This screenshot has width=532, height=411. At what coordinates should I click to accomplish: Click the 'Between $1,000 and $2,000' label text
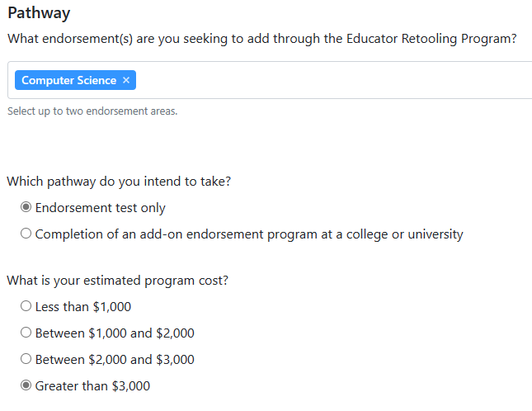pyautogui.click(x=115, y=333)
